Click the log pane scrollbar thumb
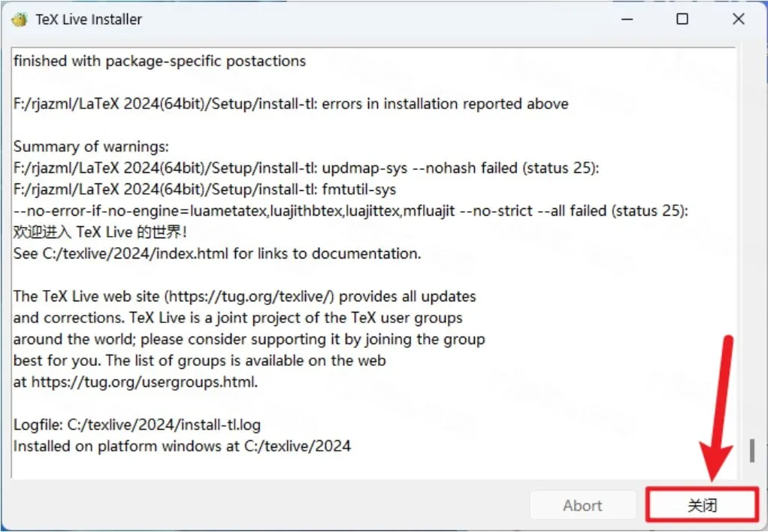Screen dimensions: 768x532 click(x=751, y=451)
